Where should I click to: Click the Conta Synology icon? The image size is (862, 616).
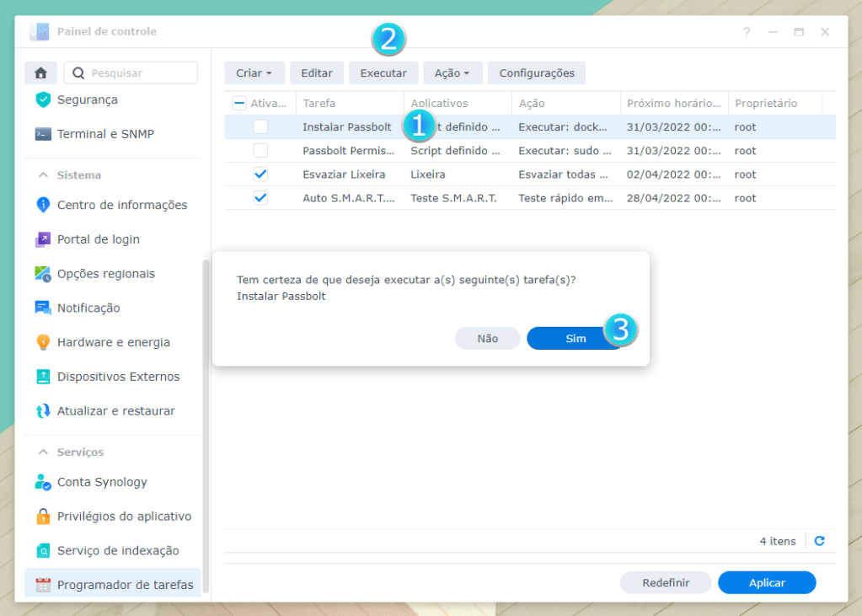coord(43,482)
